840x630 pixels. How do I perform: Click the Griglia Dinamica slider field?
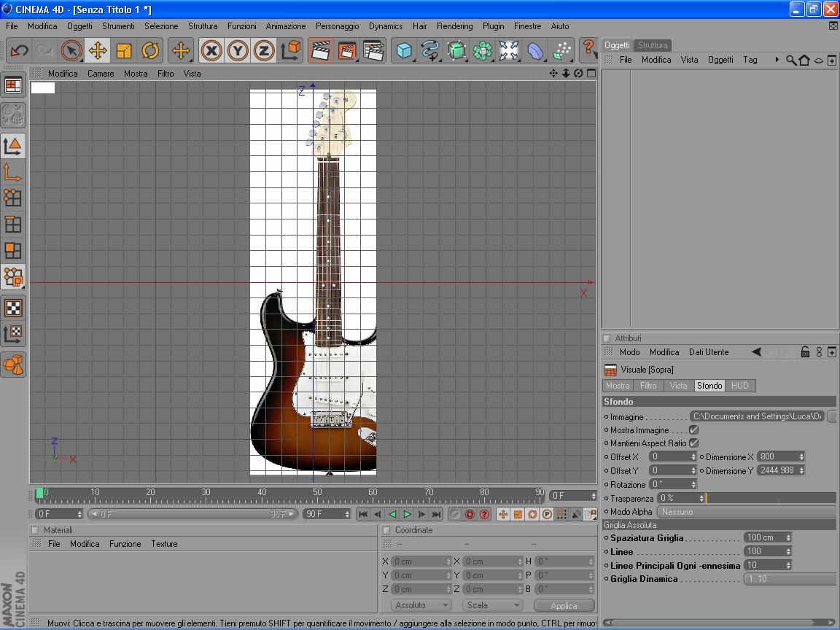pyautogui.click(x=790, y=579)
